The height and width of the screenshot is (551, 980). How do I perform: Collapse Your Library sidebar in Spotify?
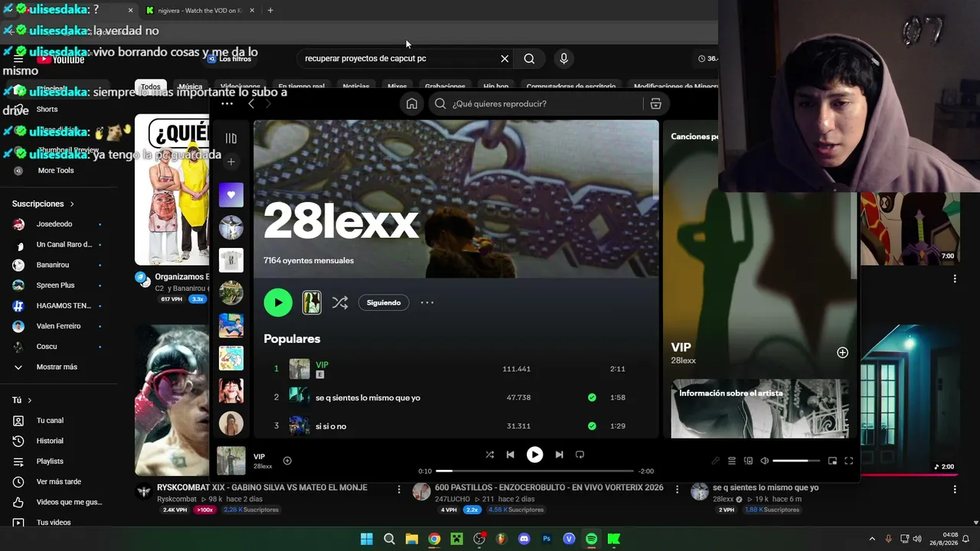pyautogui.click(x=231, y=139)
